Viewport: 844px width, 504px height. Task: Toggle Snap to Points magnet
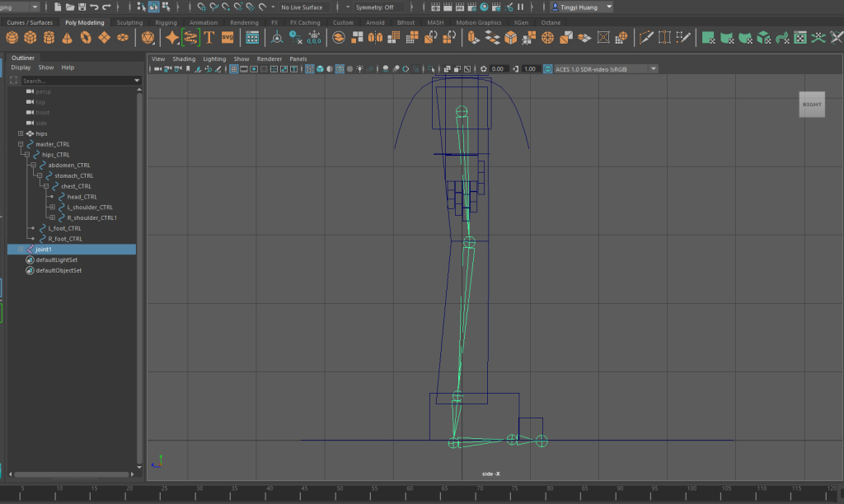pos(226,7)
